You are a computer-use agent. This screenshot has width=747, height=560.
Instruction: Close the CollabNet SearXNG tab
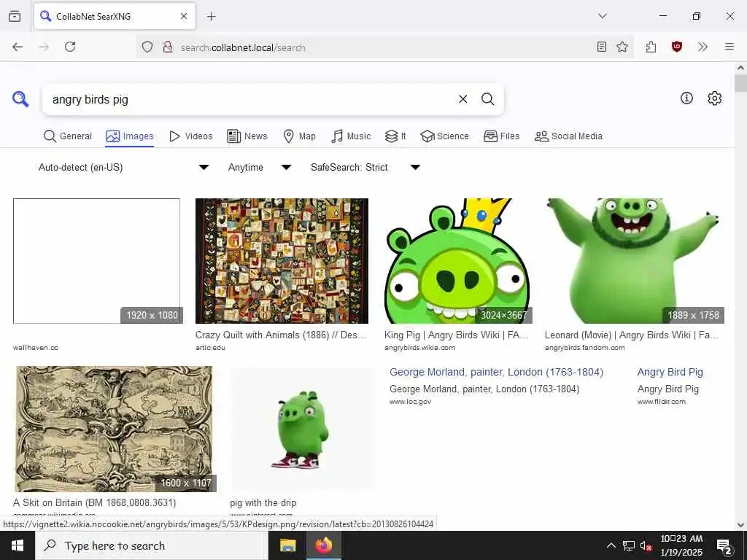(x=184, y=16)
